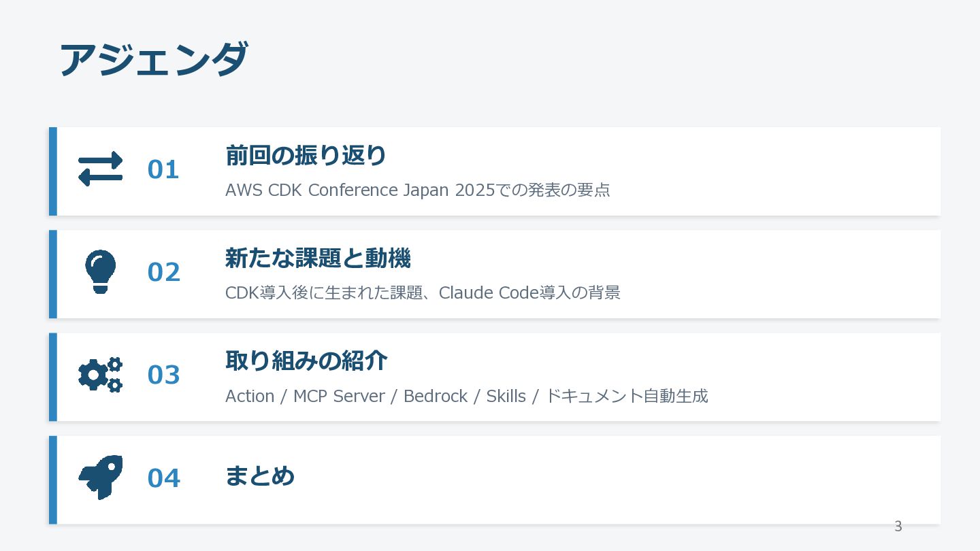Click the gears icon beside 03
The height and width of the screenshot is (551, 980).
[x=101, y=375]
